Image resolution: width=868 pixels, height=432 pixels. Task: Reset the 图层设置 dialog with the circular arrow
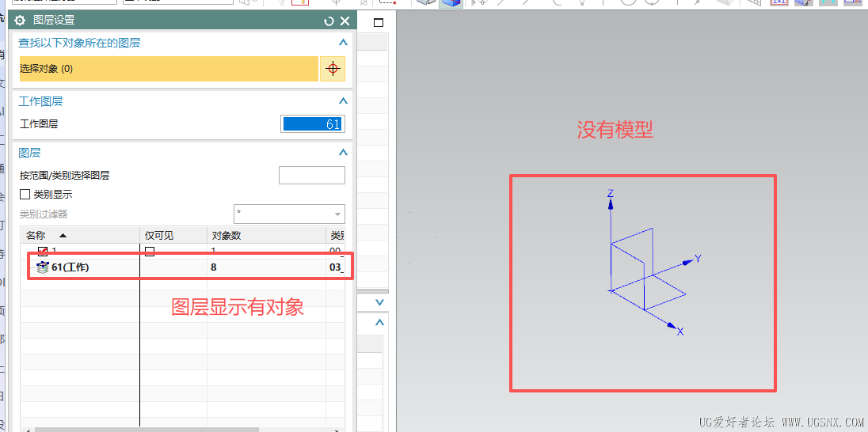point(329,21)
